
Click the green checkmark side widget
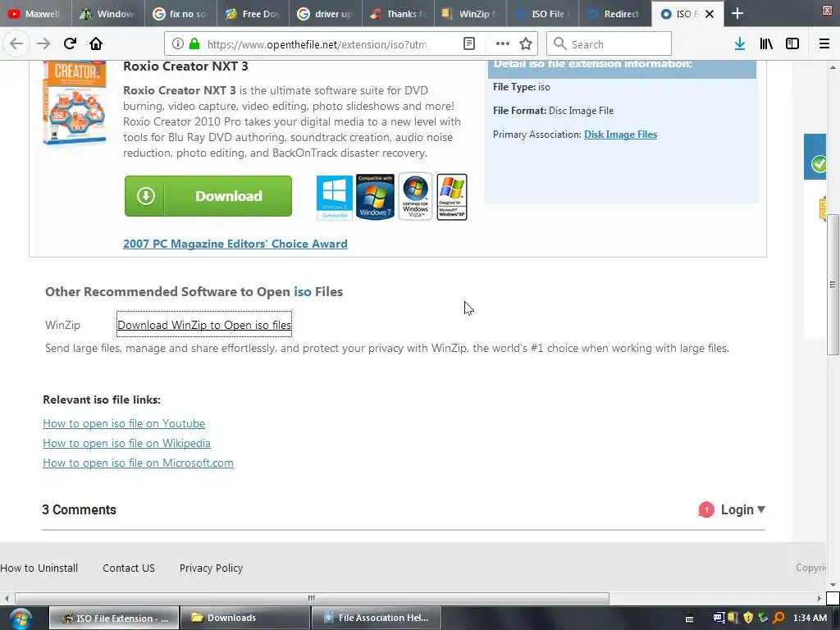click(818, 163)
